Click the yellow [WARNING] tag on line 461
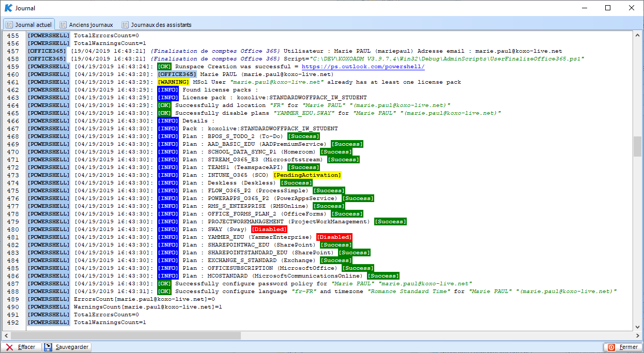 point(173,82)
